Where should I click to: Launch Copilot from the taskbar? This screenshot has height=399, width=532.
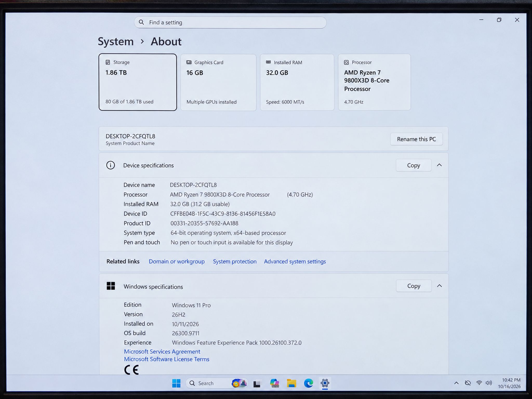[274, 383]
